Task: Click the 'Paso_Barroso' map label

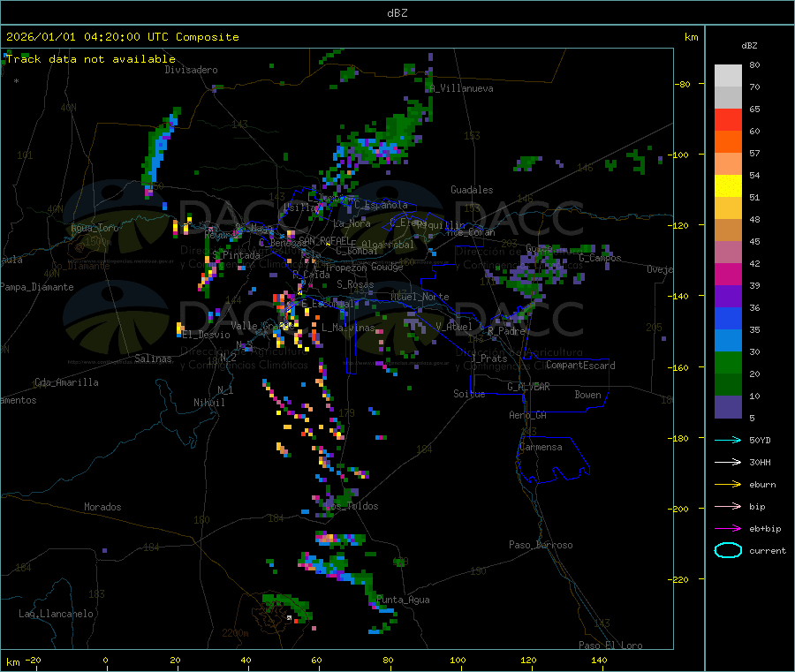Action: click(x=541, y=545)
